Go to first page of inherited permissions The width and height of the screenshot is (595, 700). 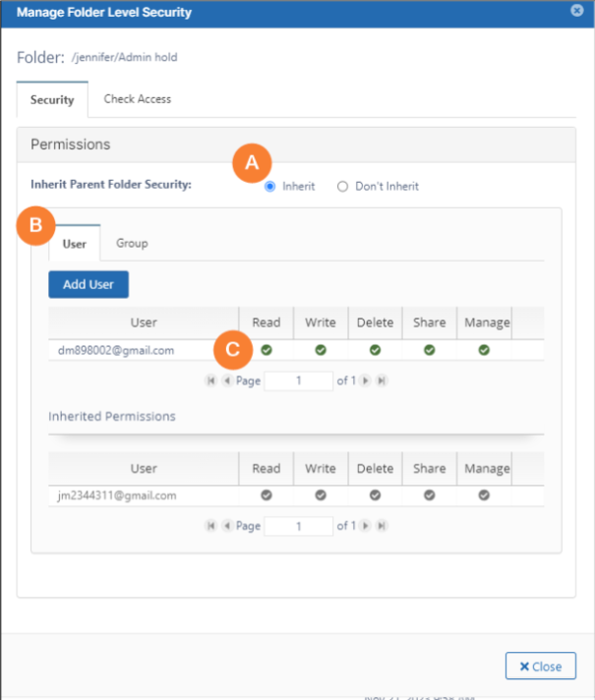click(x=210, y=526)
